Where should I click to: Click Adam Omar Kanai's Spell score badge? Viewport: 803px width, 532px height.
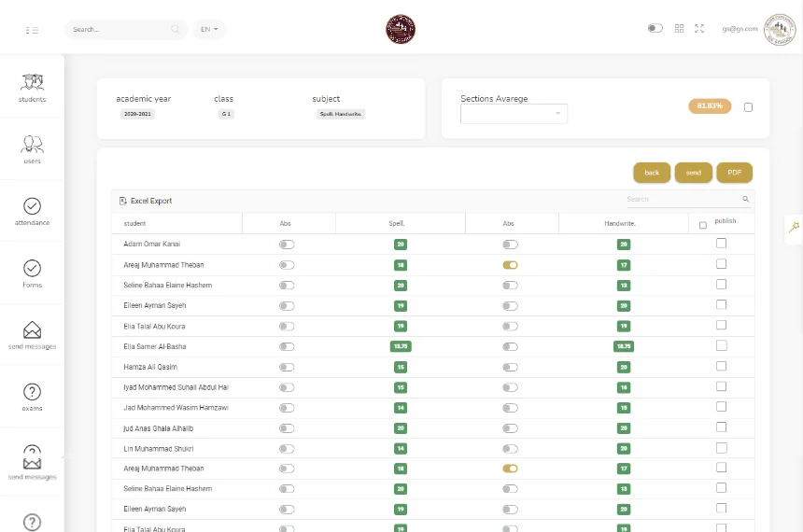click(x=401, y=245)
